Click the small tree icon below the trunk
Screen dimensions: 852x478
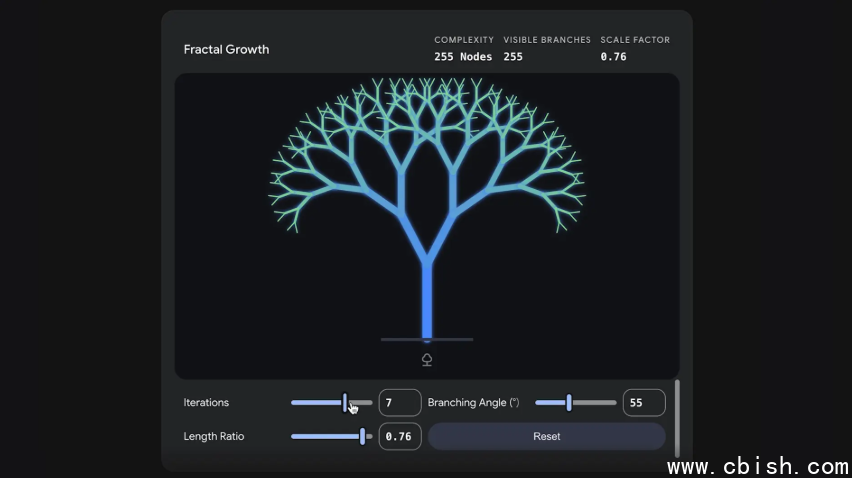(x=427, y=360)
